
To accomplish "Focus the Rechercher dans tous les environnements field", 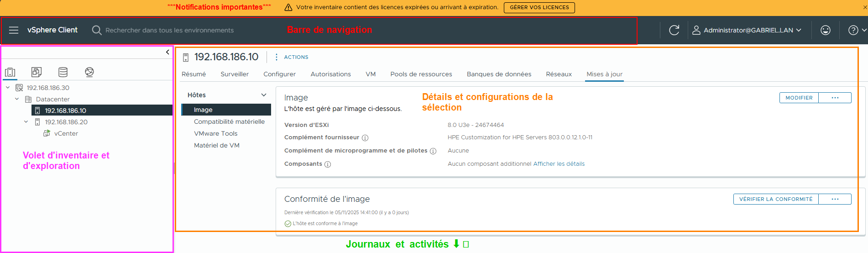I will [169, 30].
